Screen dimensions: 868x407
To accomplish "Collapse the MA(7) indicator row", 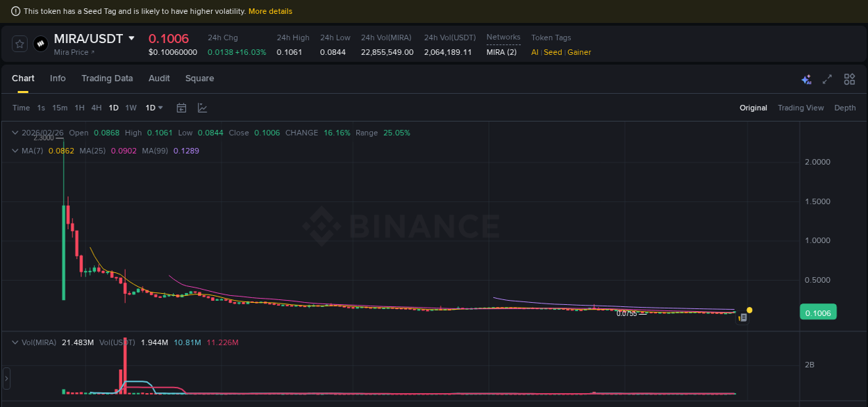I will coord(15,151).
